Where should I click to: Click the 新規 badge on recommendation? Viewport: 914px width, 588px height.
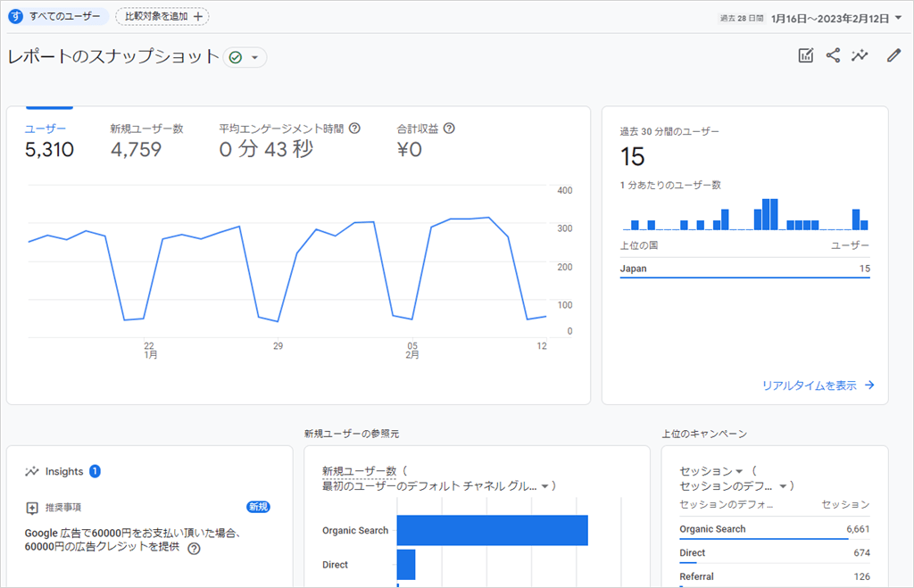point(258,507)
